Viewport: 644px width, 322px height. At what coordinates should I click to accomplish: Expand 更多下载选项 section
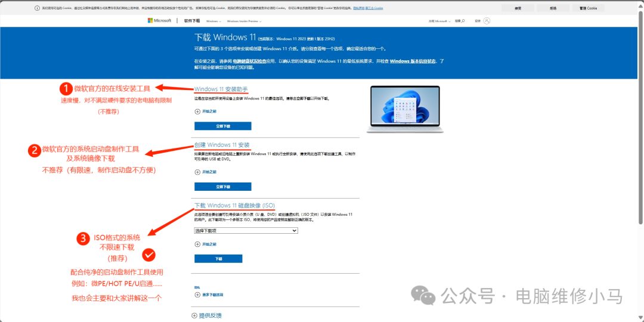pyautogui.click(x=209, y=295)
